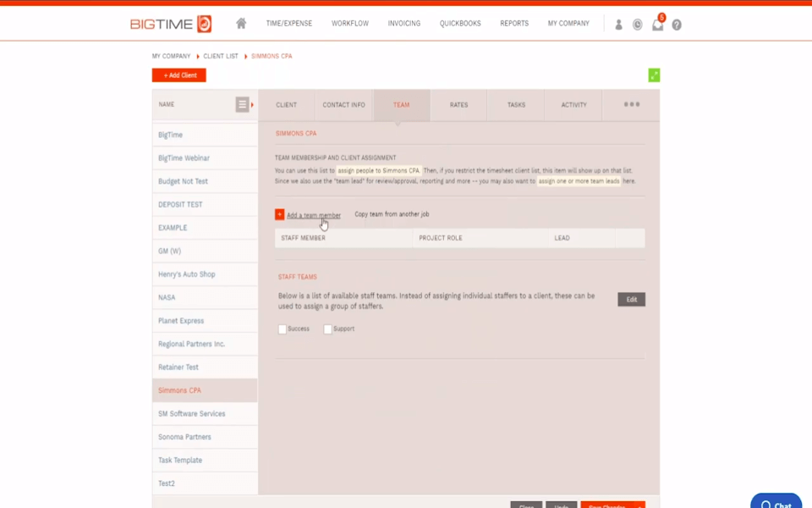Select SM Software Services client
Screen dimensions: 812x508
pyautogui.click(x=205, y=414)
